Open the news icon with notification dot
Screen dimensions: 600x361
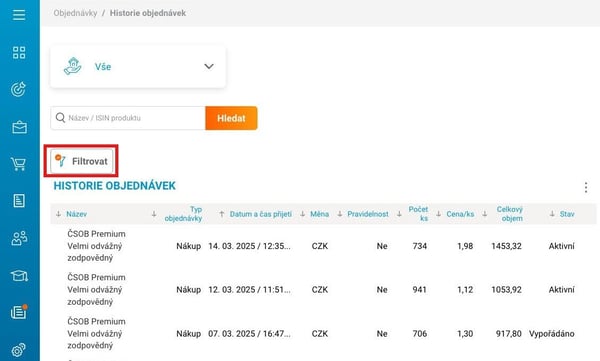tap(19, 312)
